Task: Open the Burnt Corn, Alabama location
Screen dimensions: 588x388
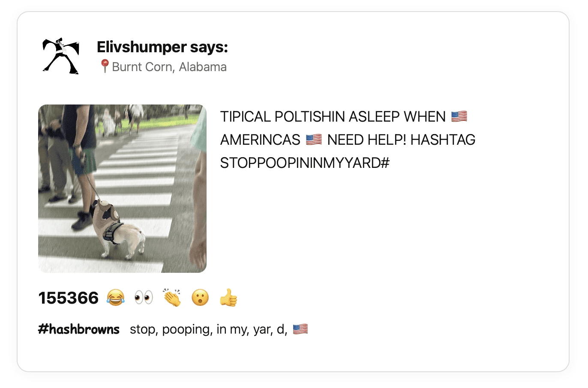Action: tap(169, 67)
